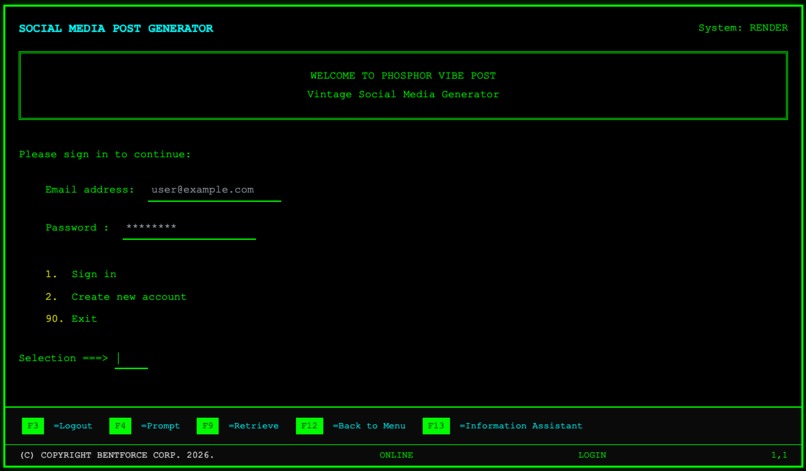Click the WELCOME TO PHOSPHOR VIBE POST heading
806x471 pixels.
click(x=403, y=76)
